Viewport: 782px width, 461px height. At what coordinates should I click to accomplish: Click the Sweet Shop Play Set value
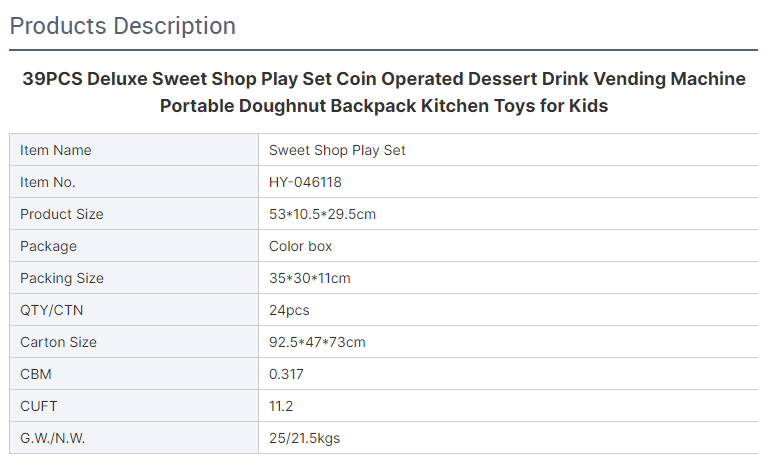(x=337, y=150)
